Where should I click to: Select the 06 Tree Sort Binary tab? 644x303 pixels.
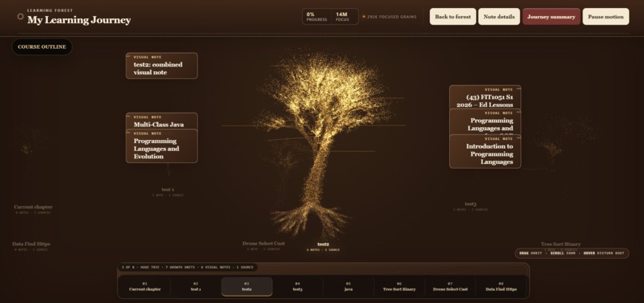[400, 286]
